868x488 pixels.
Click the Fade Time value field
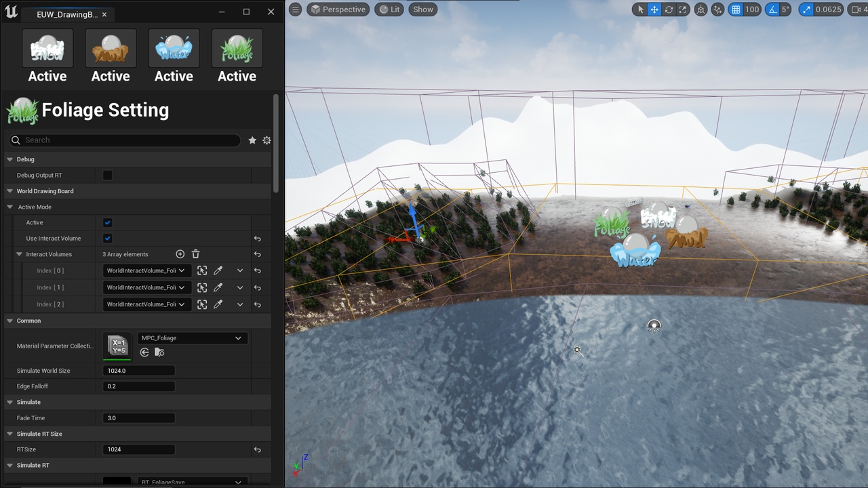pos(139,418)
